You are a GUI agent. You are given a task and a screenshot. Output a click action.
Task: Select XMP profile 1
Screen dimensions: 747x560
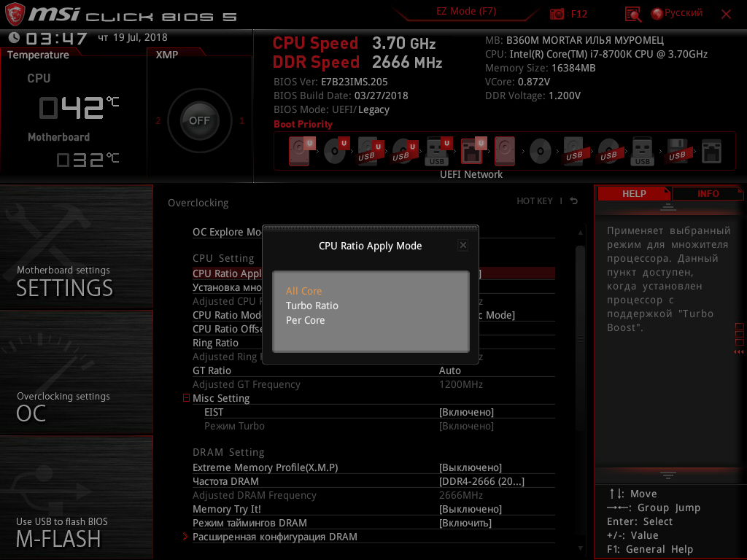coord(241,120)
